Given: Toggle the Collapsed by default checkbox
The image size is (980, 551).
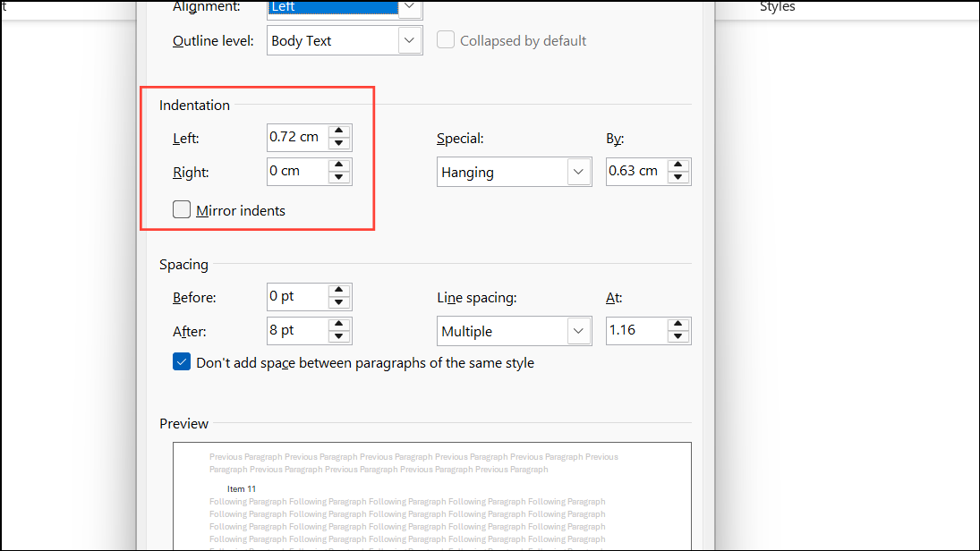Looking at the screenshot, I should pos(445,39).
